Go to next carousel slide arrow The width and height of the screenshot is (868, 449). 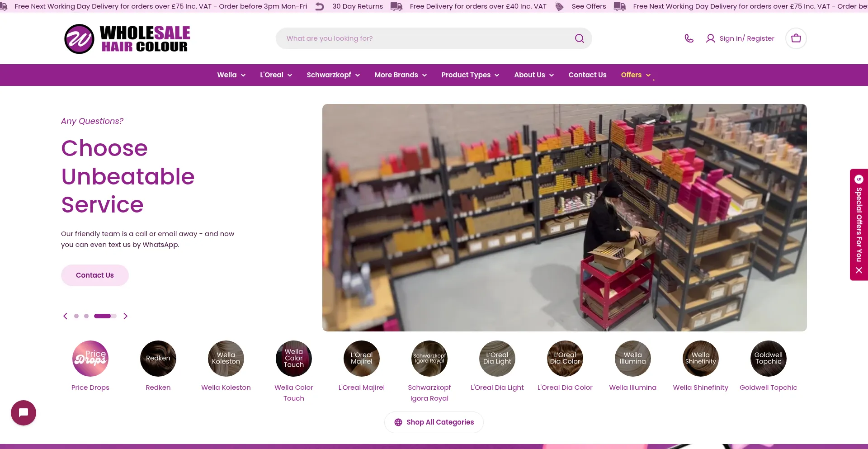coord(126,316)
